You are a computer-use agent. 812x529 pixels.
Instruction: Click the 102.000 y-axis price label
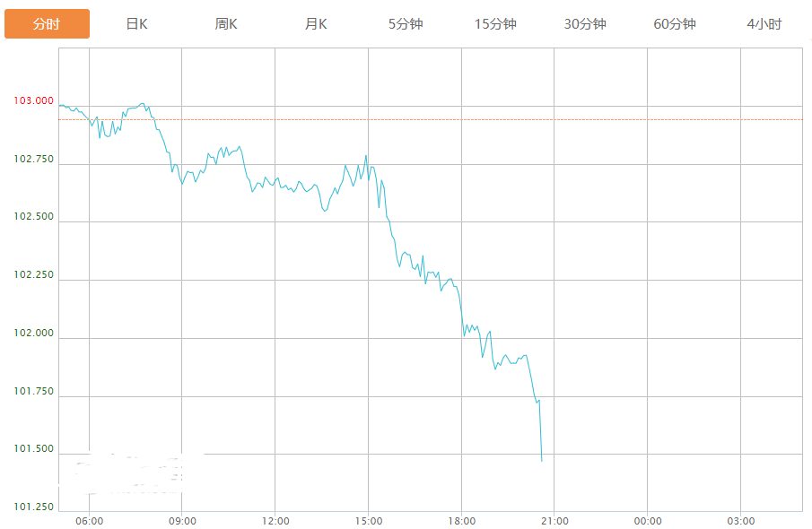[x=33, y=334]
